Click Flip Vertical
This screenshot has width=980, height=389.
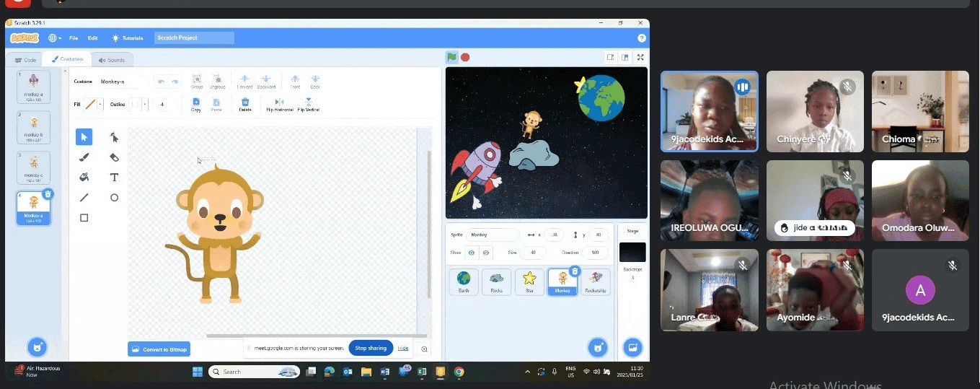coord(309,105)
